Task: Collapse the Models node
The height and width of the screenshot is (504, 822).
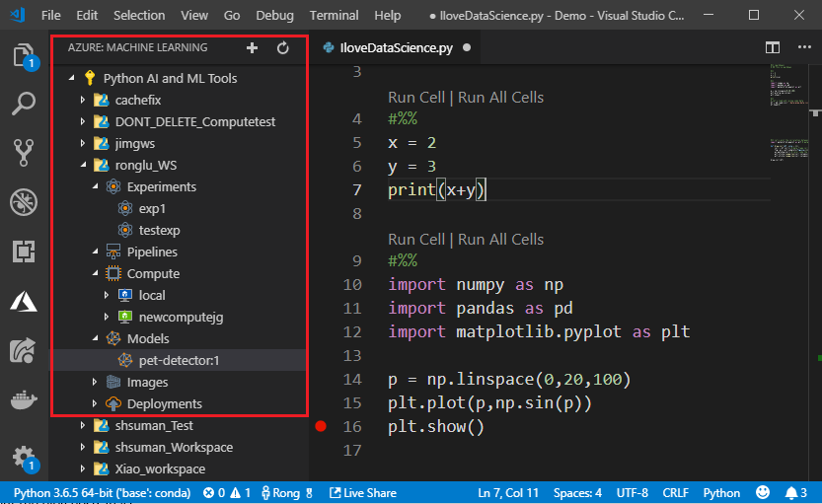Action: point(95,338)
